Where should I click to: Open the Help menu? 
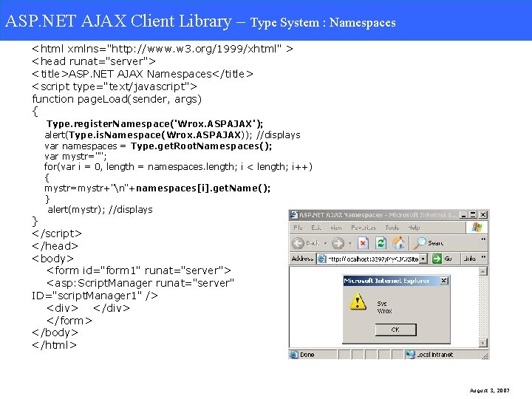(414, 228)
